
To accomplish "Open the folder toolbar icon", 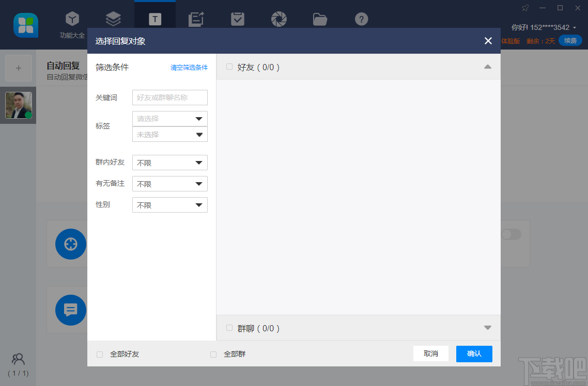I will pyautogui.click(x=320, y=19).
